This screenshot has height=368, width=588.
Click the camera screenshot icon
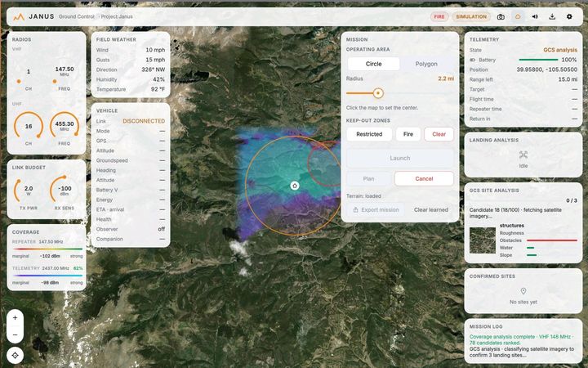click(501, 17)
